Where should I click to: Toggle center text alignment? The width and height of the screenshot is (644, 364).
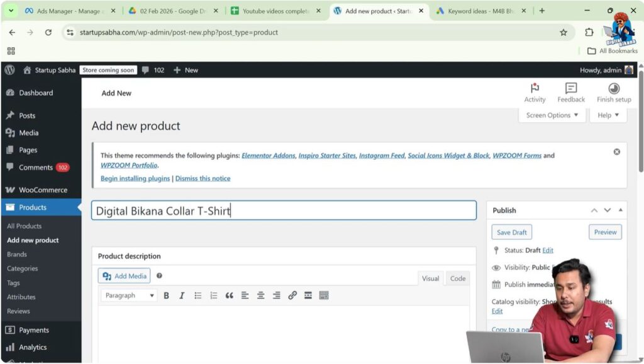coord(261,295)
